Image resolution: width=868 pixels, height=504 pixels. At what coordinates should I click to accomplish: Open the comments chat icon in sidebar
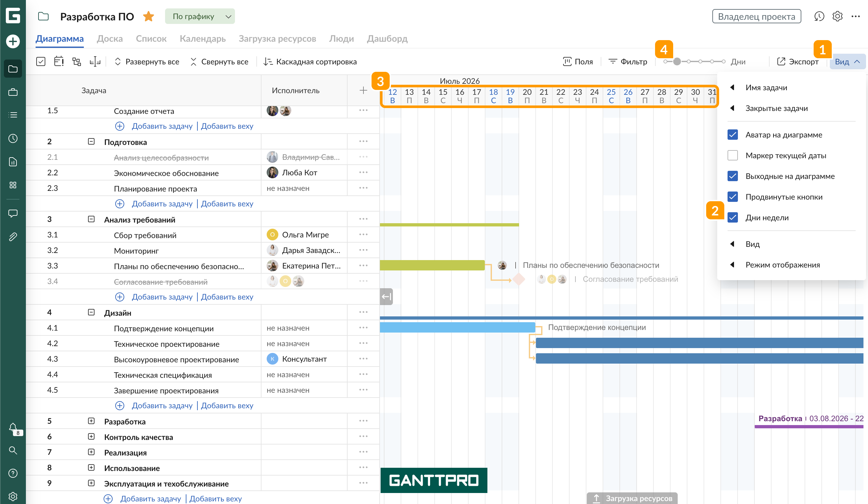pyautogui.click(x=13, y=214)
